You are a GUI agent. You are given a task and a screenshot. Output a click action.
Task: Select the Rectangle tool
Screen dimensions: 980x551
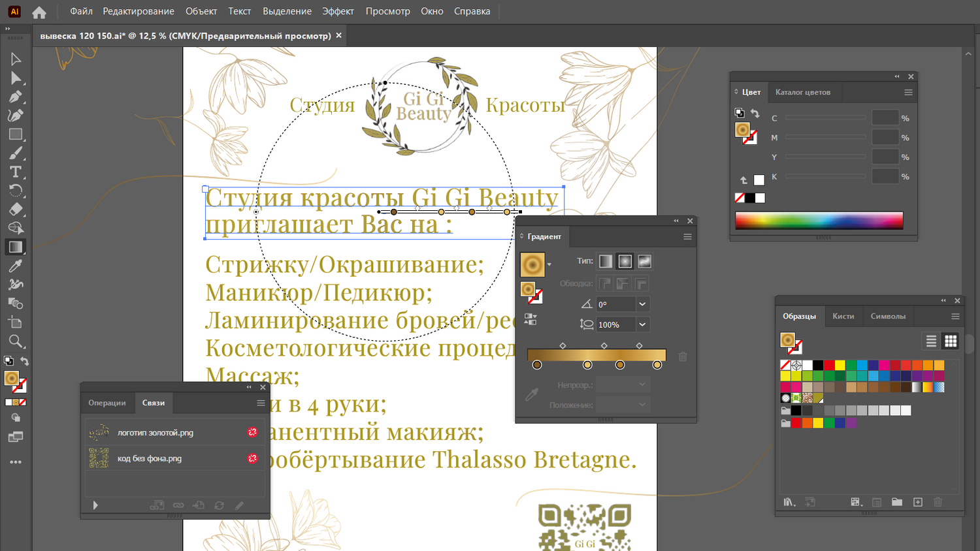point(16,134)
